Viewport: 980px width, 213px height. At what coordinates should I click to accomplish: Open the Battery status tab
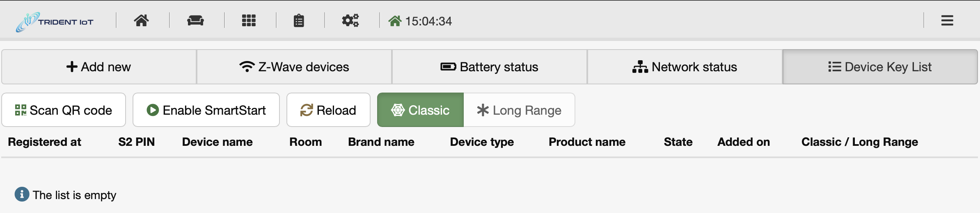coord(490,67)
